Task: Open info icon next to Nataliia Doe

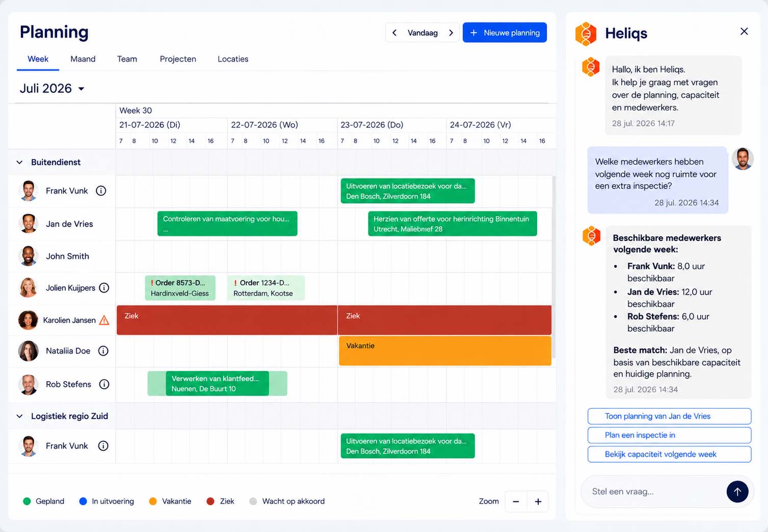Action: 103,351
